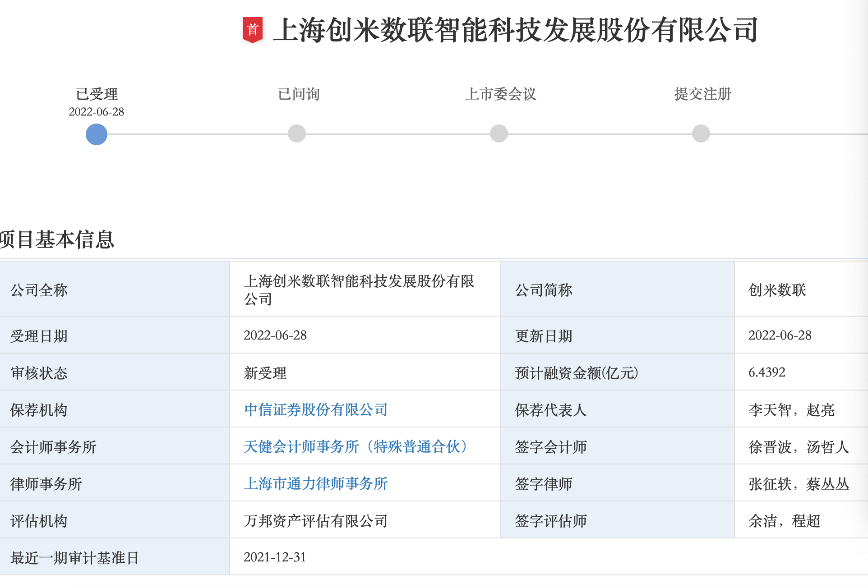The width and height of the screenshot is (868, 588).
Task: Click the 更新日期 value 2022-06-28
Action: click(780, 335)
